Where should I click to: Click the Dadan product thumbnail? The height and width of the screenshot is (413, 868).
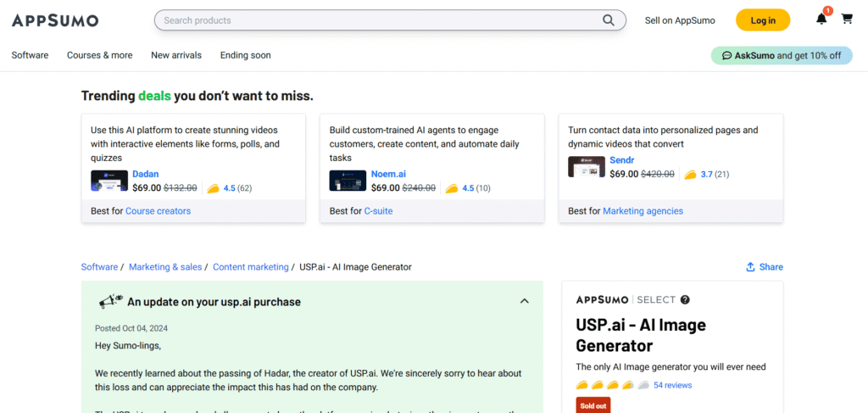point(109,181)
